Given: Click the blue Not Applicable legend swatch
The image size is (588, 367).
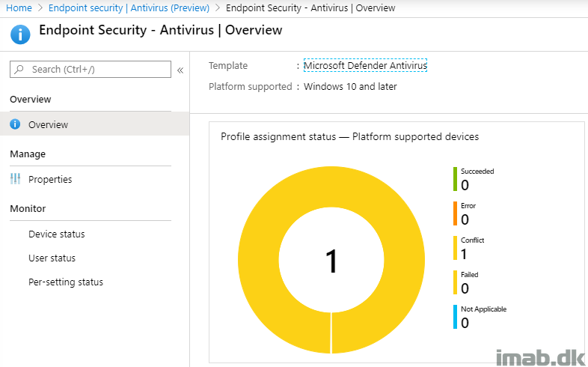Looking at the screenshot, I should [x=456, y=317].
